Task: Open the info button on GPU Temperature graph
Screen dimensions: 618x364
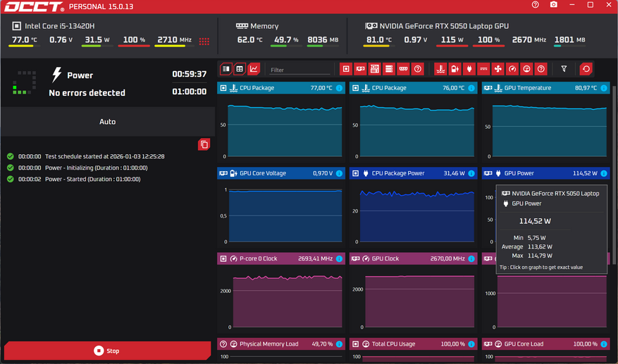Action: pos(604,88)
